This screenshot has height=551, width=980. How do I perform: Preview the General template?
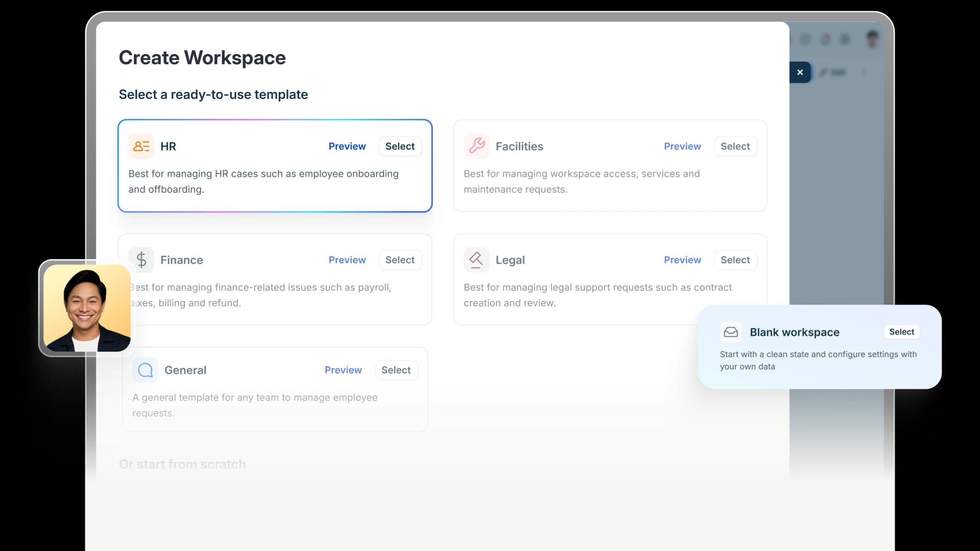343,370
